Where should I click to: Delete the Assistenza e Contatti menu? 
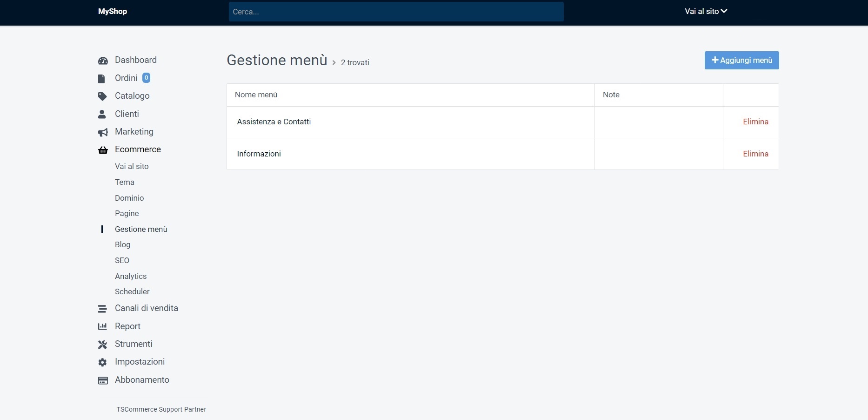pyautogui.click(x=755, y=122)
